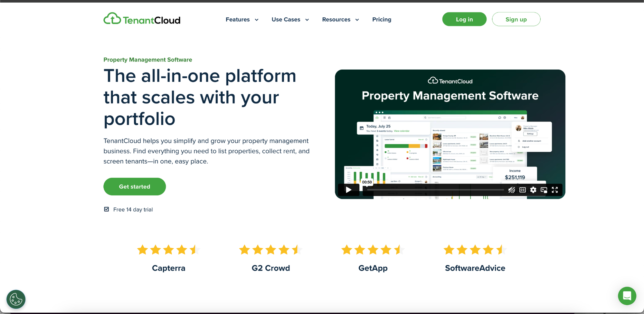Go to the Pricing page
Viewport: 644px width, 314px height.
click(x=382, y=19)
